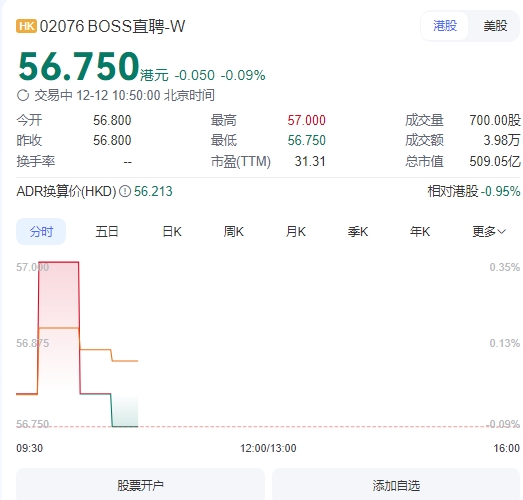Image resolution: width=523 pixels, height=500 pixels.
Task: Click the 0.13% right axis label
Action: point(505,343)
